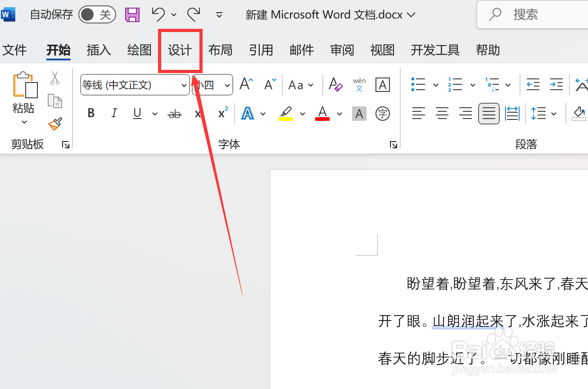Open the Font dialog launcher
The height and width of the screenshot is (389, 588).
[393, 144]
